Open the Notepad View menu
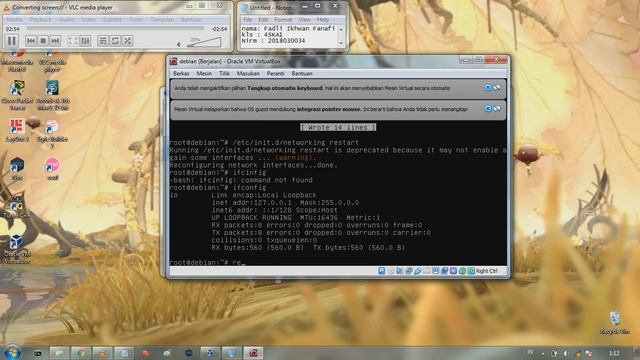 (304, 20)
